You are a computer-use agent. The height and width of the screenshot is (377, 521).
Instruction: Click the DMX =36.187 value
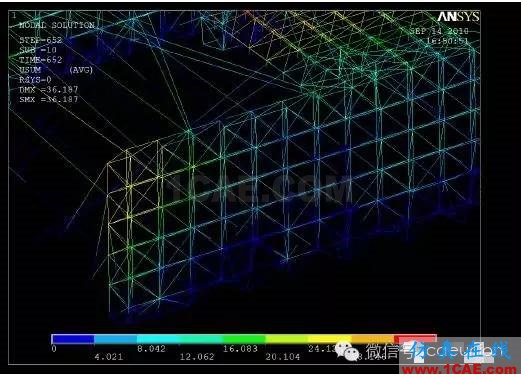[x=49, y=89]
